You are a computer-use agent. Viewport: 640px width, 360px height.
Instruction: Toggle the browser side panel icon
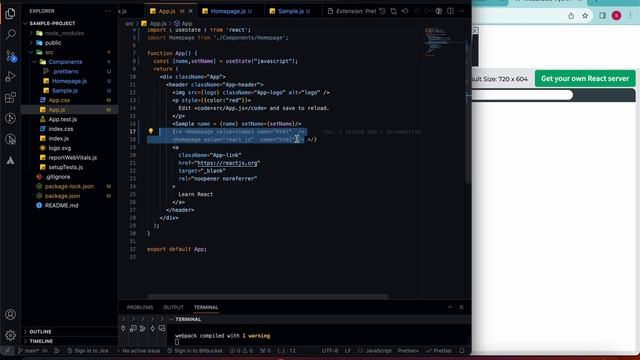(x=602, y=16)
